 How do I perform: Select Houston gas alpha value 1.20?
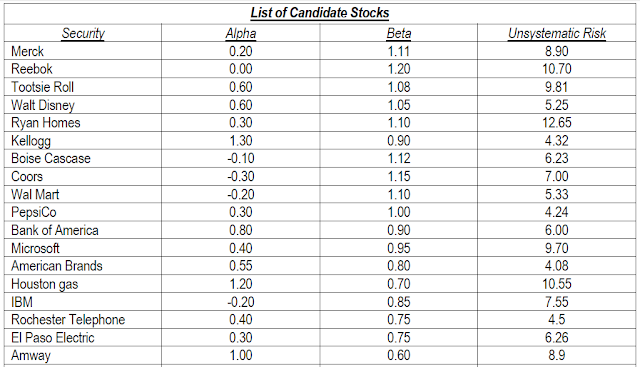[x=241, y=284]
